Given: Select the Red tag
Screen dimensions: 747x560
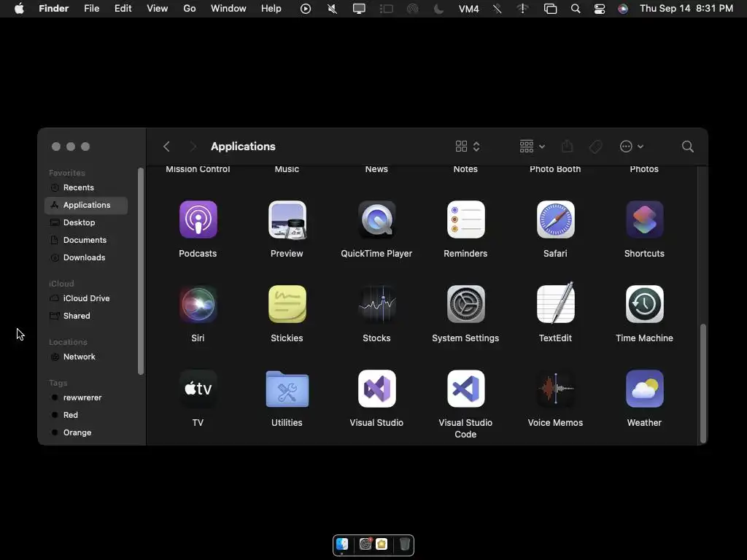Looking at the screenshot, I should pos(86,415).
